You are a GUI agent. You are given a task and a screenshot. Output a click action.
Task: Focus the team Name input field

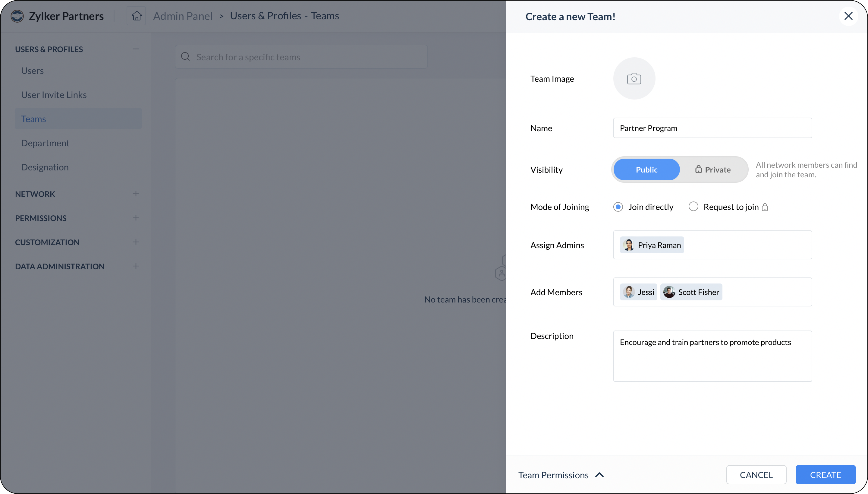point(712,128)
